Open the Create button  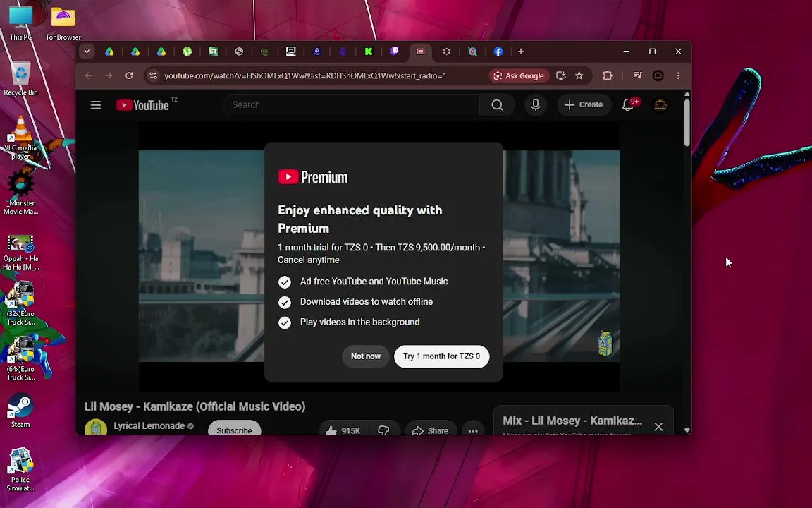[x=584, y=104]
